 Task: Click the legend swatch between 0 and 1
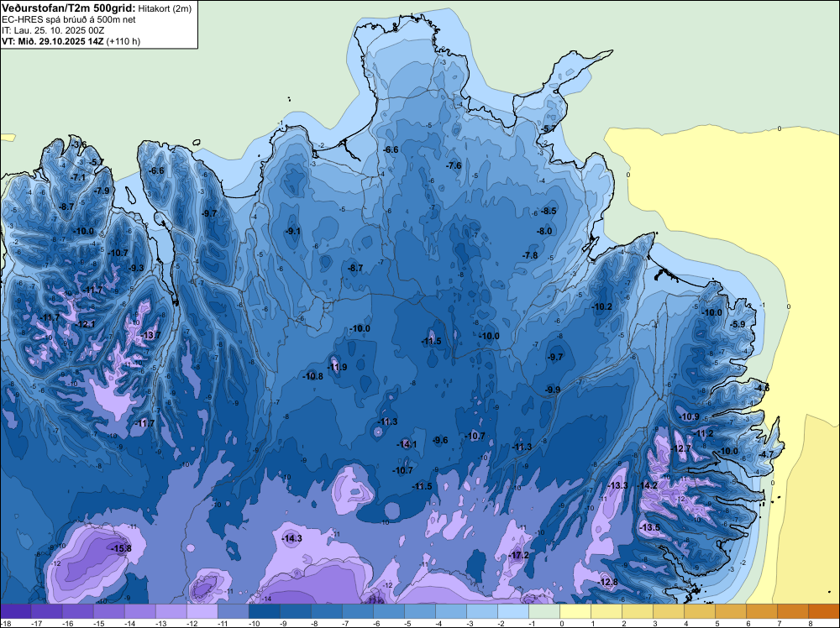pos(575,611)
